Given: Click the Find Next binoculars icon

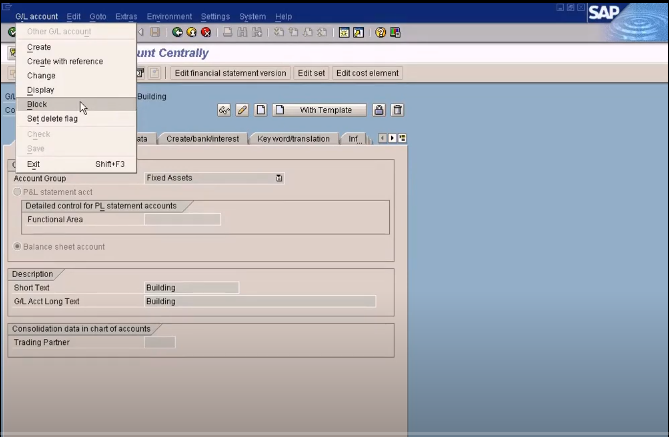Looking at the screenshot, I should pyautogui.click(x=257, y=32).
